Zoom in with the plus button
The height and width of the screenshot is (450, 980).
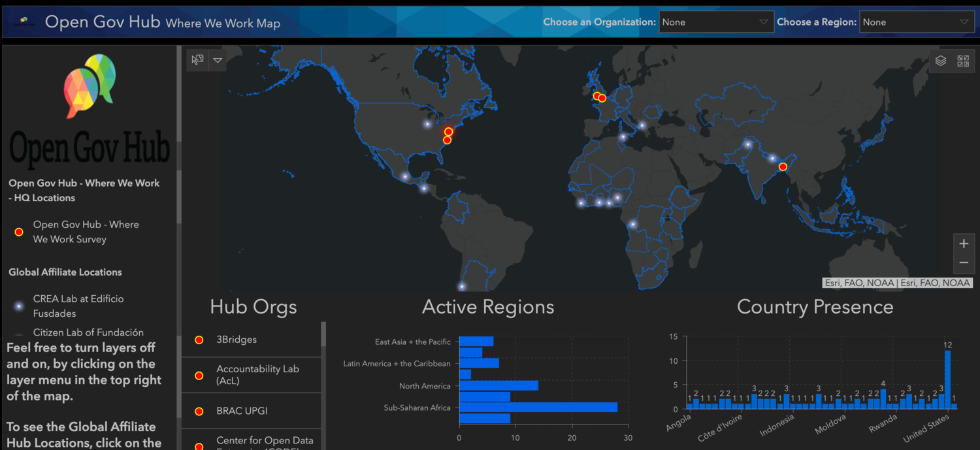(x=964, y=244)
